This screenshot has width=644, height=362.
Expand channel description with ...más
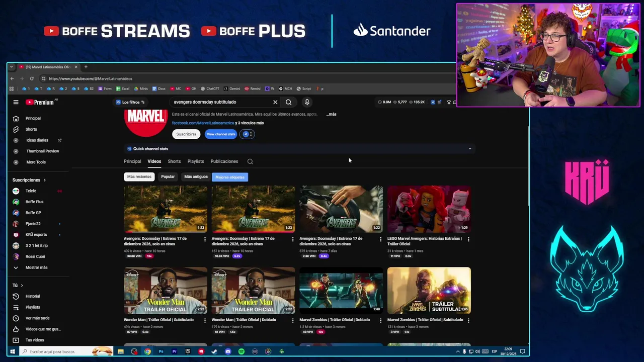(331, 114)
